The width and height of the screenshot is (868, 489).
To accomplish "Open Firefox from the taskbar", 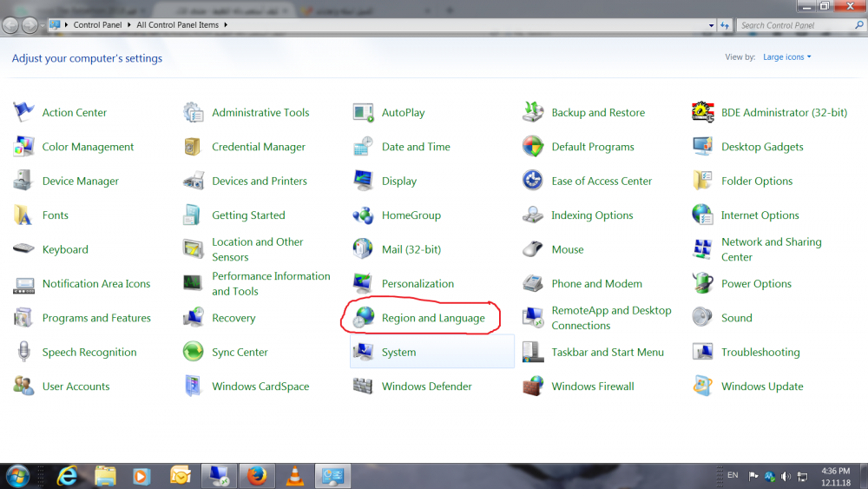I will [x=256, y=476].
